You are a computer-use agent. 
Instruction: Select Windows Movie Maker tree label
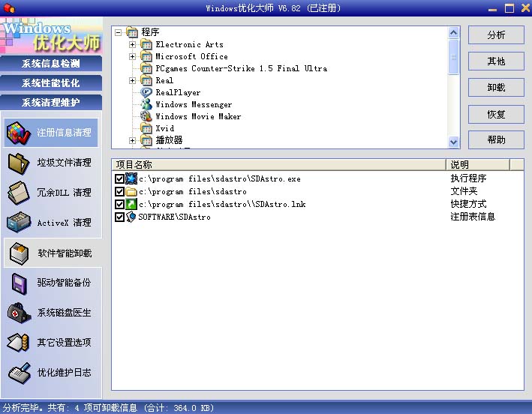click(198, 116)
